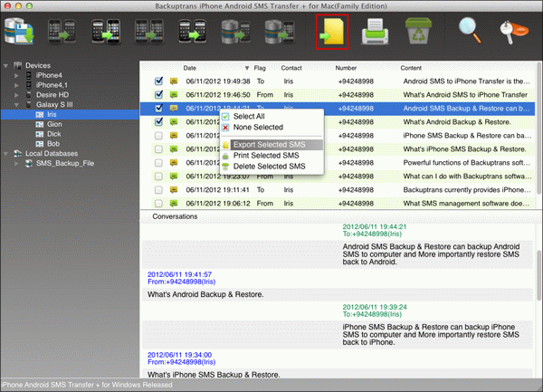
Task: Click the third phone-to-phone transfer toolbar icon
Action: [x=149, y=32]
